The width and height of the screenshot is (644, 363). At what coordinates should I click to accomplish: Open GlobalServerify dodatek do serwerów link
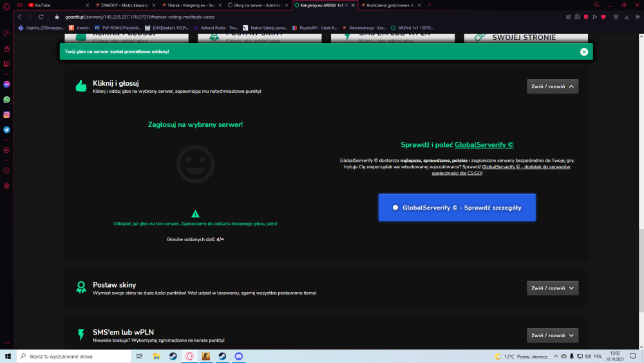point(501,170)
